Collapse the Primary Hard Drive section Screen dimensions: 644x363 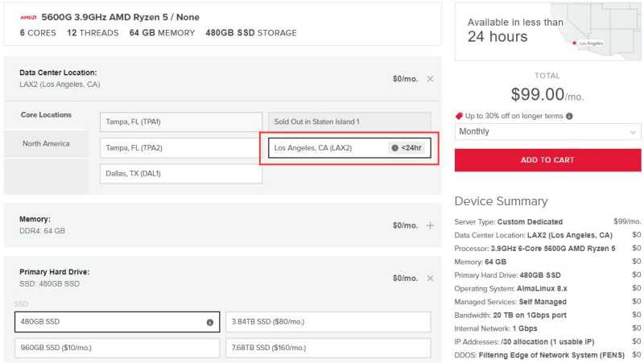pyautogui.click(x=430, y=278)
